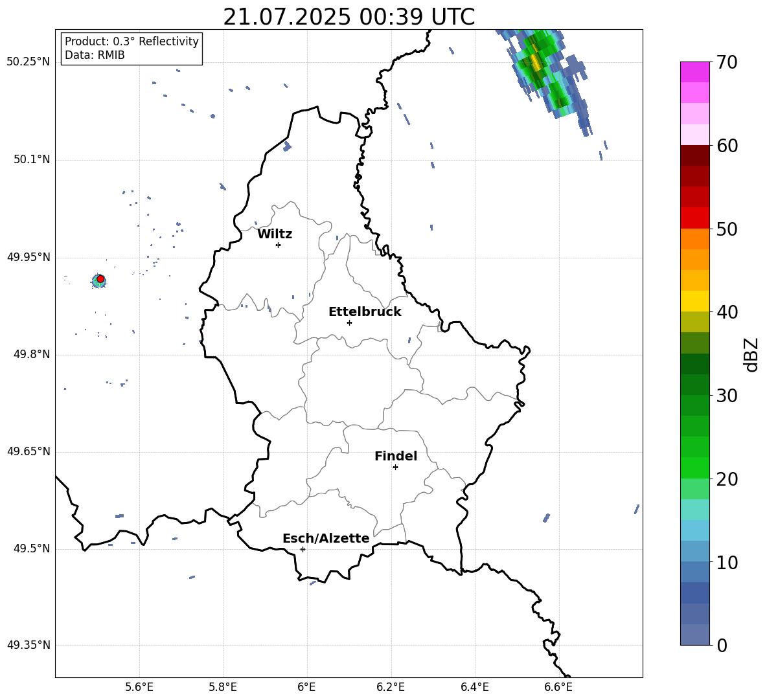Viewport: 767px width, 700px height.
Task: Click the 6.4°E longitude label
Action: pos(474,687)
